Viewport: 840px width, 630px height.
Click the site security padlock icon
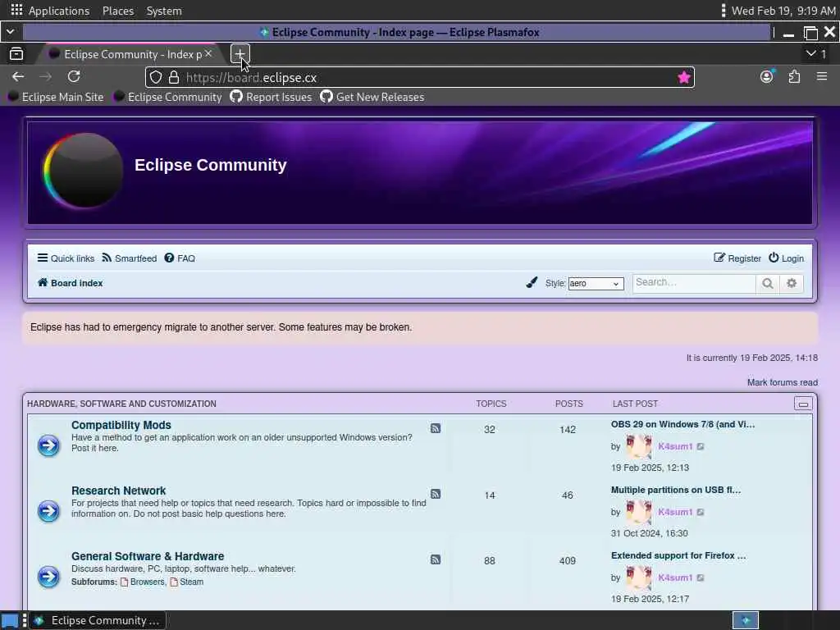(174, 77)
